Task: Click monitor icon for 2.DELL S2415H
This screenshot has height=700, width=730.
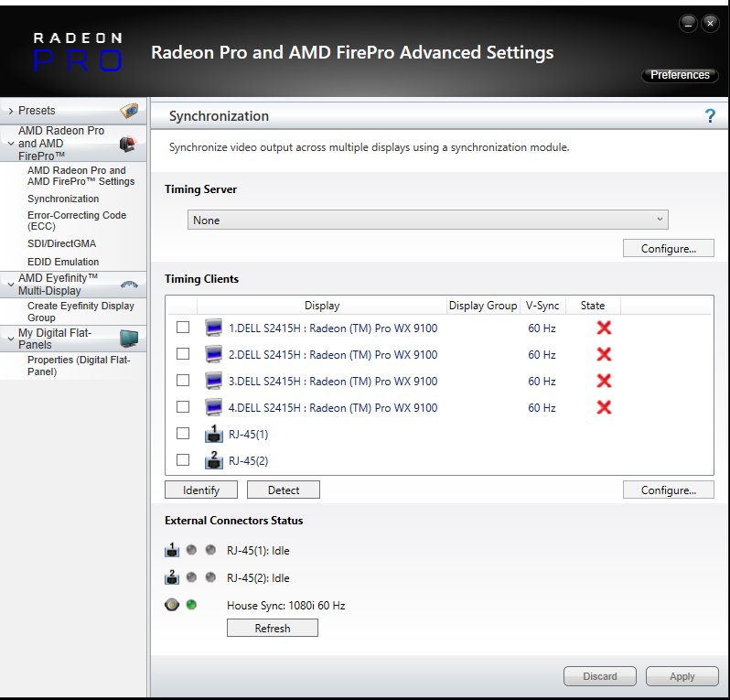Action: click(x=214, y=354)
